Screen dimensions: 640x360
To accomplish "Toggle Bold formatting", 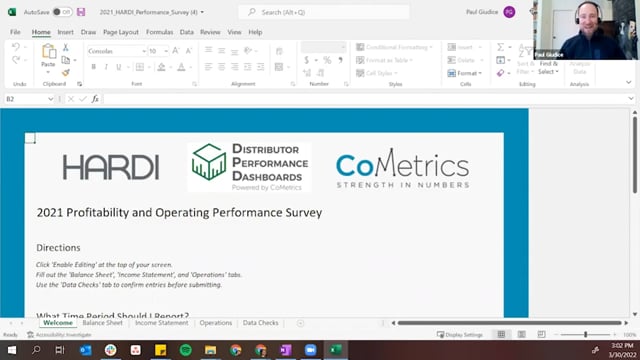I will (93, 67).
